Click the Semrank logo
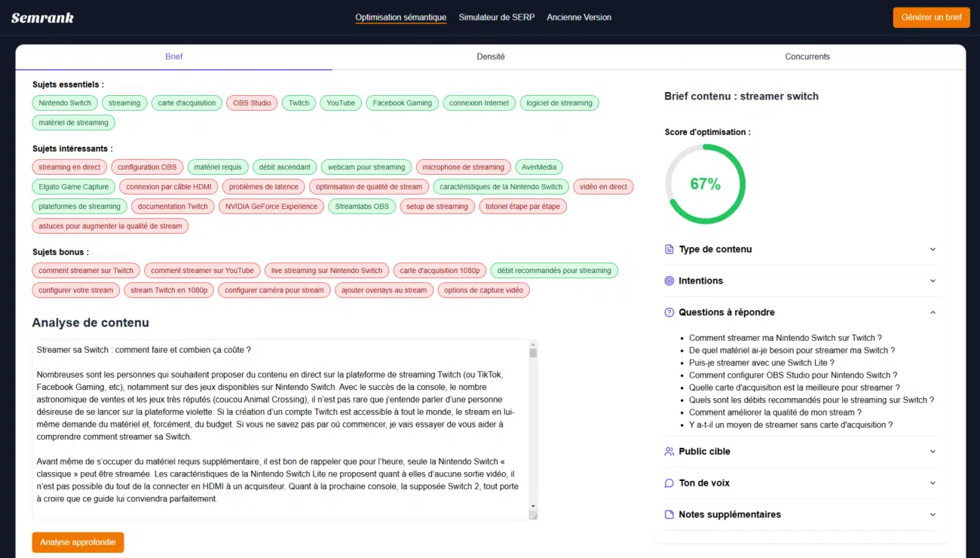980x558 pixels. (42, 17)
